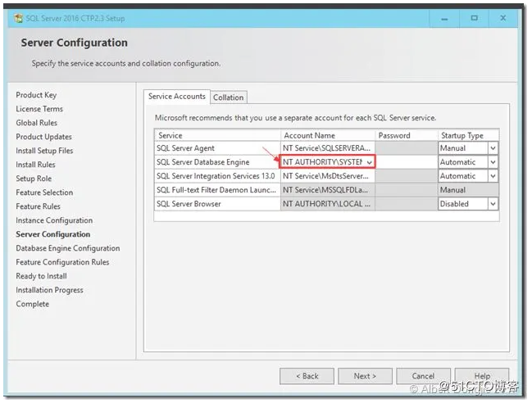This screenshot has height=403, width=532.
Task: Go to Feature Configuration Rules step
Action: coord(63,262)
